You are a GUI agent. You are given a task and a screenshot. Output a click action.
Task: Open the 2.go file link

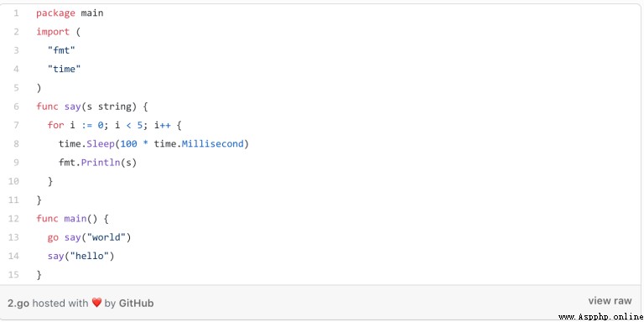click(18, 304)
